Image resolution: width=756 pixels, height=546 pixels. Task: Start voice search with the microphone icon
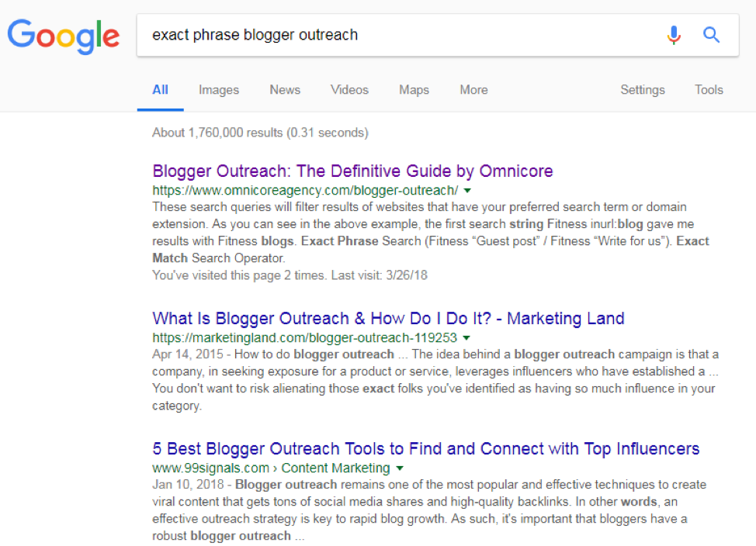pyautogui.click(x=674, y=35)
